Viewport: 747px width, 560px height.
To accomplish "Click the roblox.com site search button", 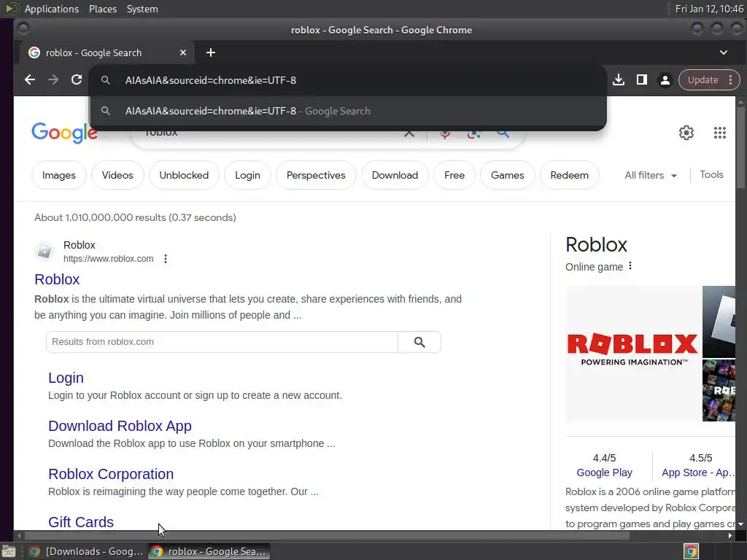I will coord(419,342).
